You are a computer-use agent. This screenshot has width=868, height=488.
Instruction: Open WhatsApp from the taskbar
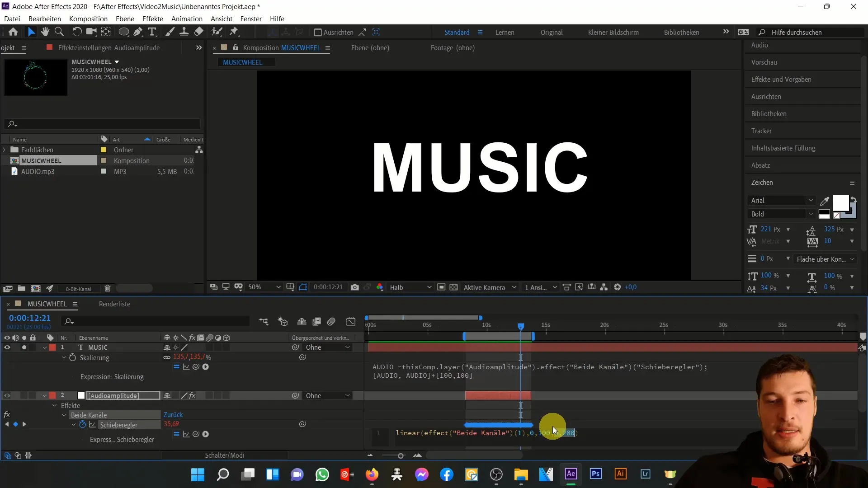tap(322, 474)
